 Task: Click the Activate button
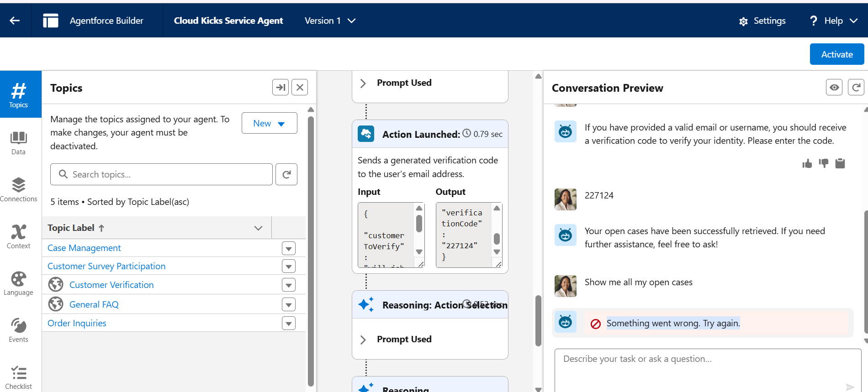837,54
